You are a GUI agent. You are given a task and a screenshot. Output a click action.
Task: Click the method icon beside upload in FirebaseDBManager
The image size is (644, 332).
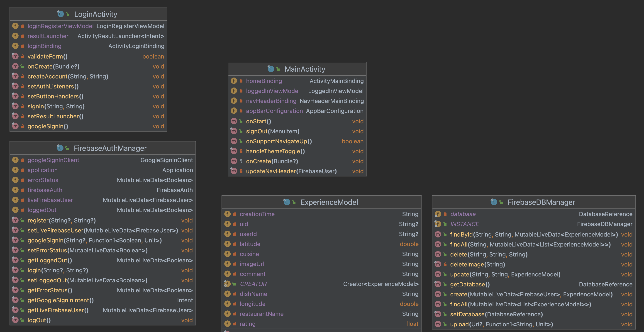pyautogui.click(x=438, y=324)
